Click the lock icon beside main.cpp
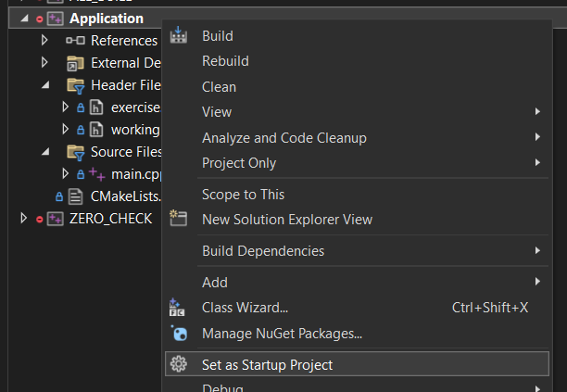 [x=81, y=174]
